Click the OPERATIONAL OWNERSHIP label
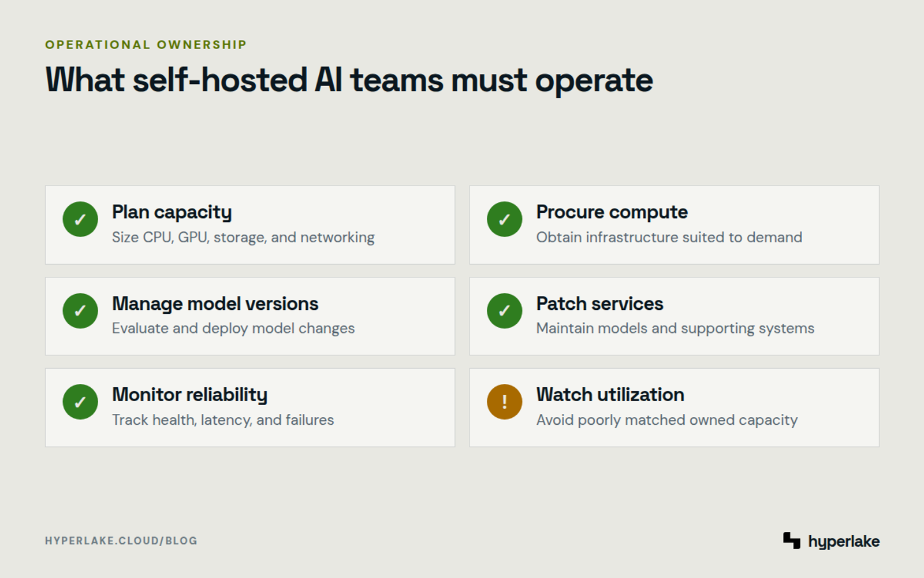 pos(146,45)
